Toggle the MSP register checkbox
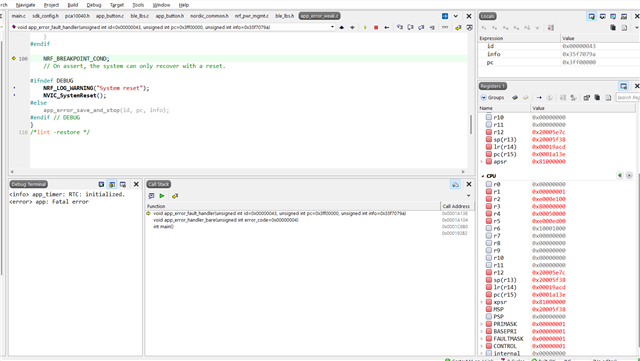 pyautogui.click(x=489, y=309)
